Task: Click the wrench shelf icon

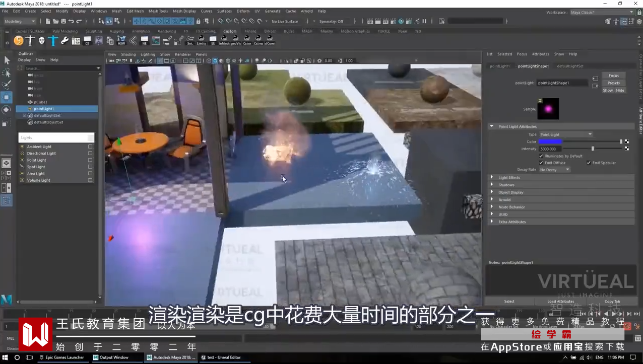Action: click(x=65, y=41)
